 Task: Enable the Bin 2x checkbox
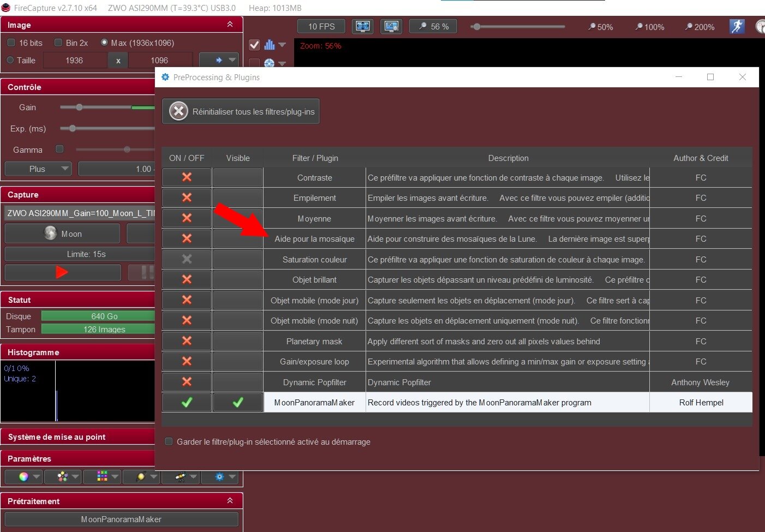pyautogui.click(x=58, y=43)
